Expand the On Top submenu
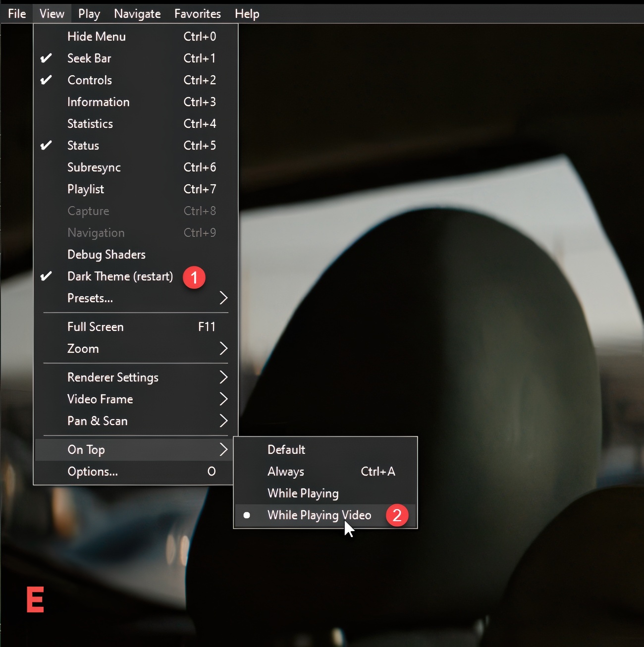644x647 pixels. pyautogui.click(x=134, y=450)
